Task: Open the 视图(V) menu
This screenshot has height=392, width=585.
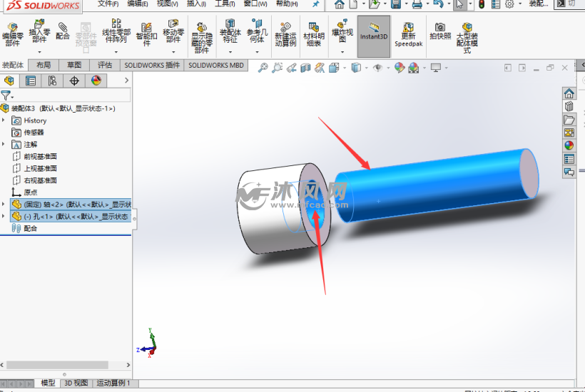Action: click(x=167, y=4)
